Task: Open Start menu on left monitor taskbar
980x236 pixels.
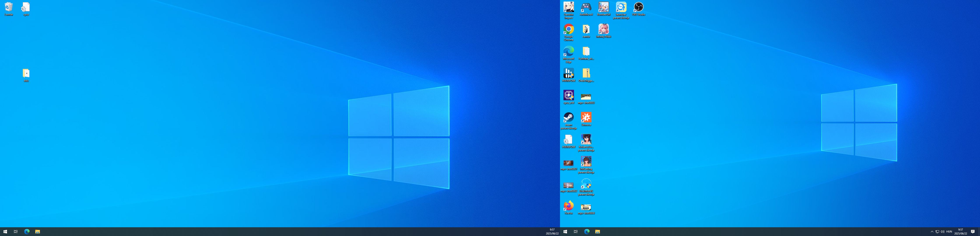Action: (5, 231)
